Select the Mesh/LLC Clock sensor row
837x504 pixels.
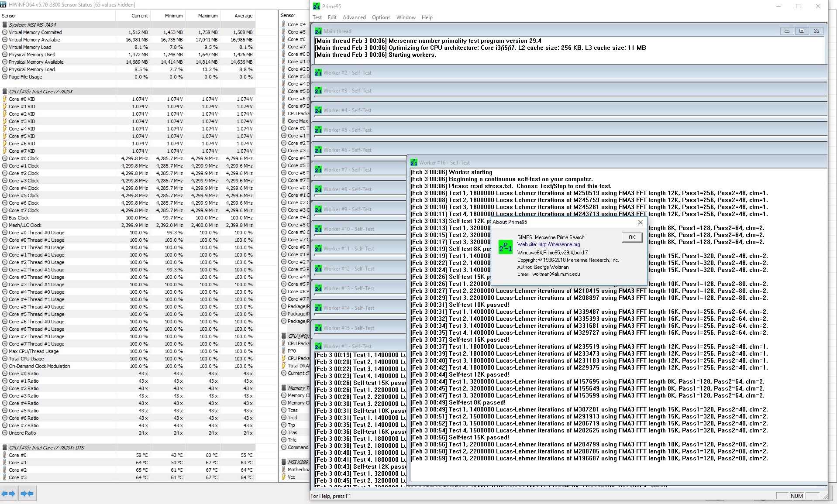point(127,225)
